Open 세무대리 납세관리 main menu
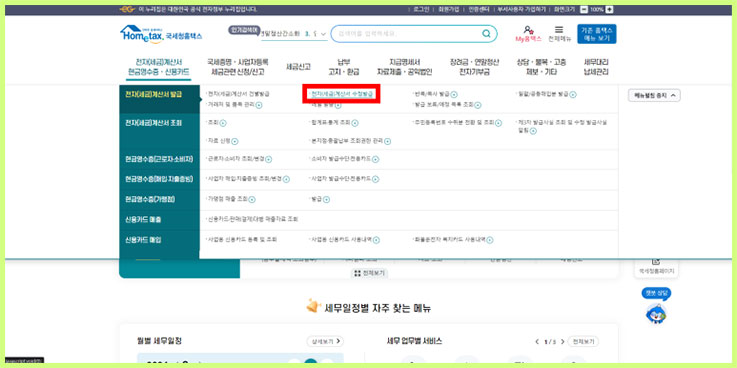Image resolution: width=737 pixels, height=368 pixels. (596, 67)
